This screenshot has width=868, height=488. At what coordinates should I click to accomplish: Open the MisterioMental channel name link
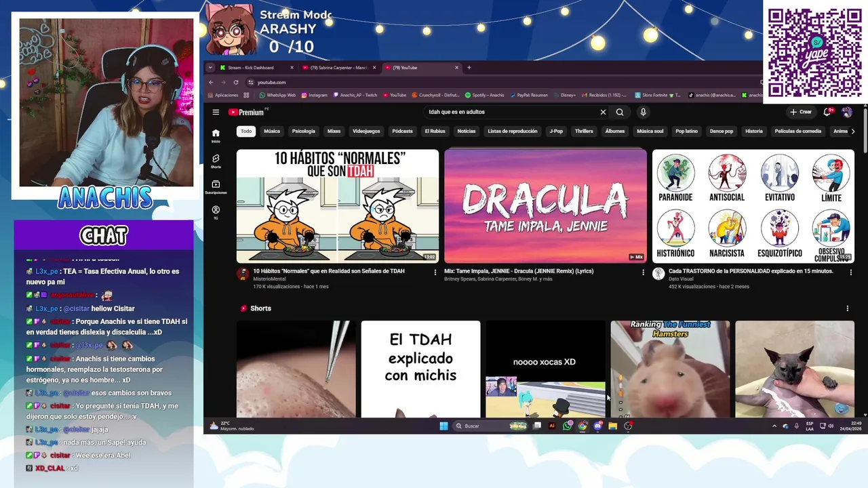[269, 279]
